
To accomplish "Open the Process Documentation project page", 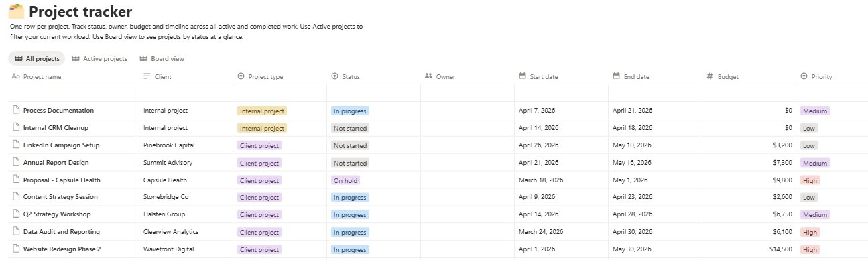I will [x=58, y=111].
